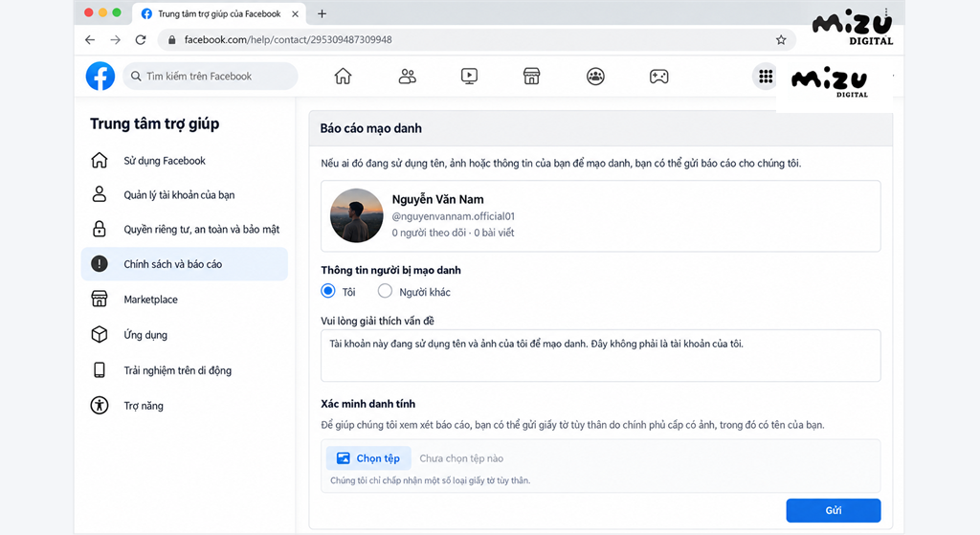Image resolution: width=980 pixels, height=535 pixels.
Task: Click the cube icon beside Ứng dụng
Action: [x=100, y=334]
